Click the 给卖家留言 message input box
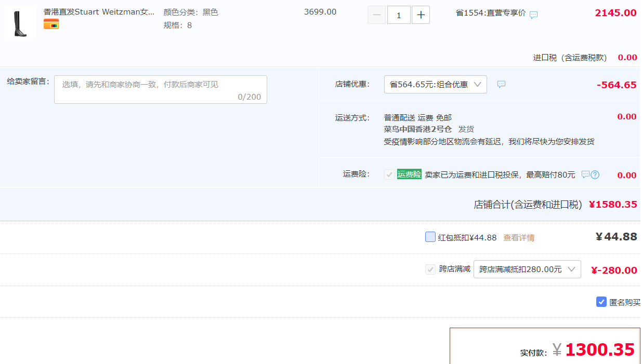642x364 pixels. pyautogui.click(x=161, y=89)
